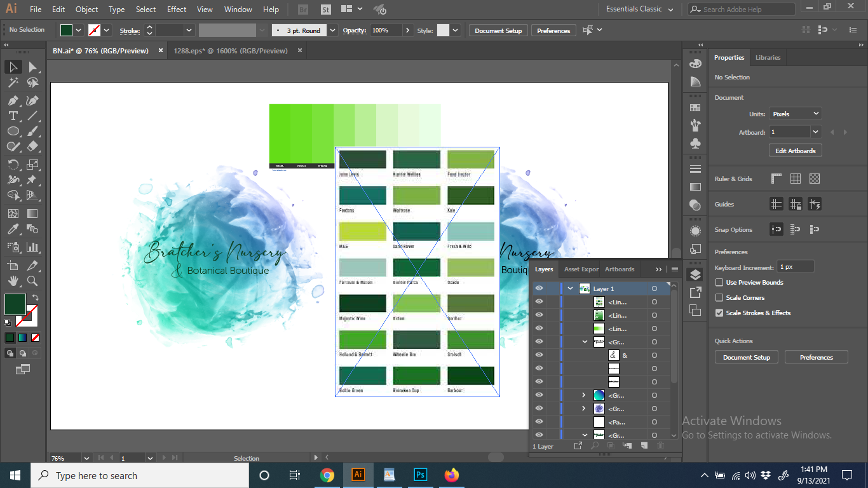
Task: Click Document Setup in the control bar
Action: point(498,30)
